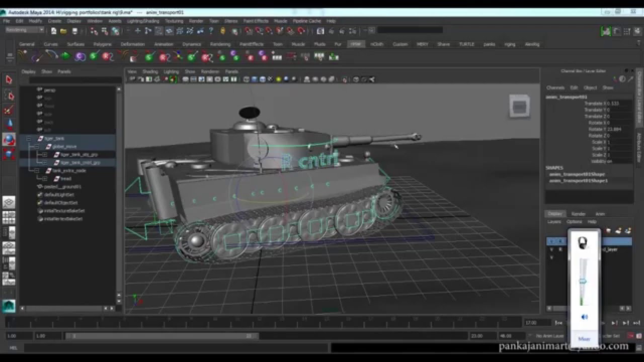Select the red cube Scale tool

point(9,154)
